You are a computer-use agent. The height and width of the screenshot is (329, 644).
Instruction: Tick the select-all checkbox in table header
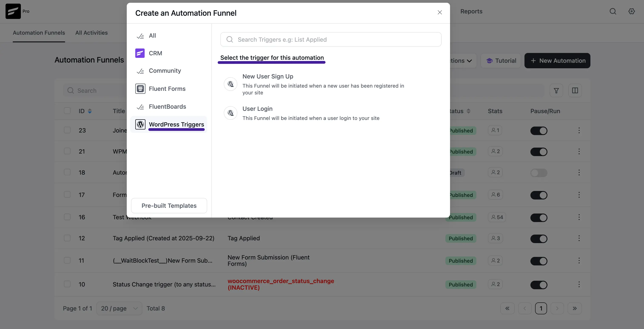coord(67,111)
